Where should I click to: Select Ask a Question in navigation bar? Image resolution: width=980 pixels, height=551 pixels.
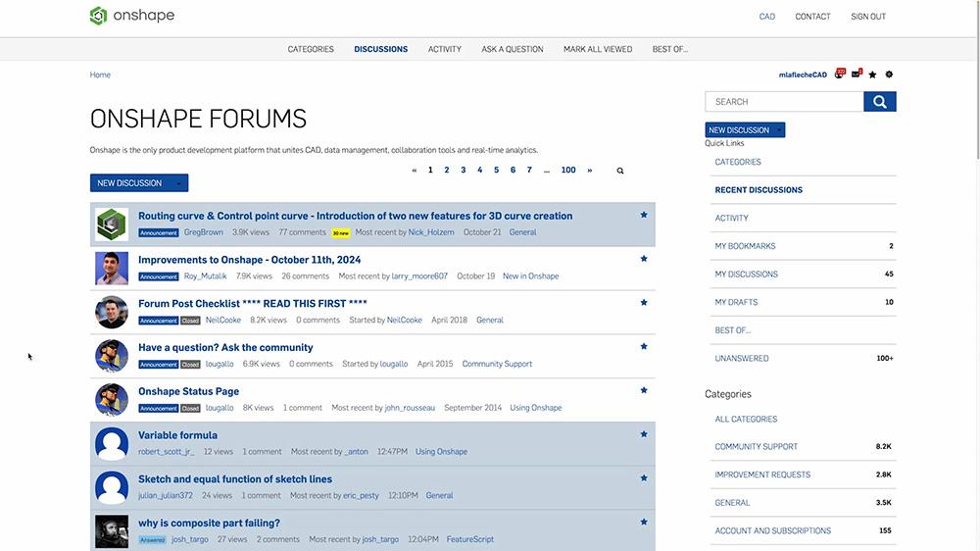[x=512, y=49]
